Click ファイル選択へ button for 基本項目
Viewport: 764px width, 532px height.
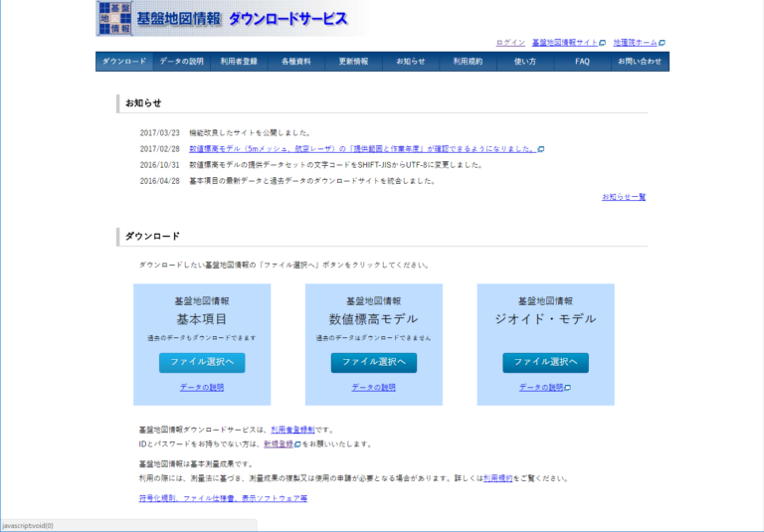pos(202,362)
